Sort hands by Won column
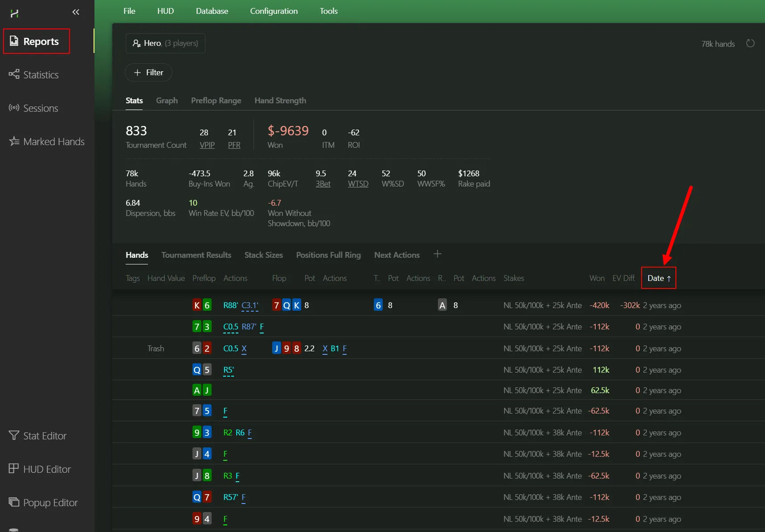The image size is (765, 532). tap(597, 278)
